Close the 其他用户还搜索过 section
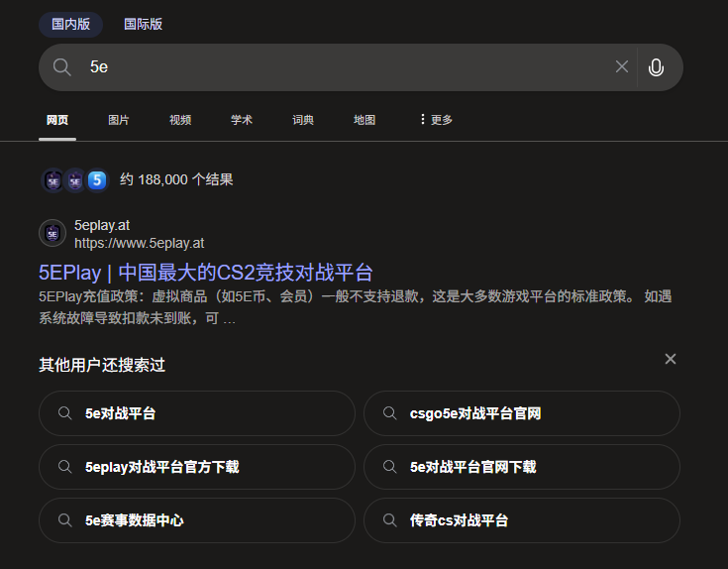Image resolution: width=728 pixels, height=569 pixels. click(x=670, y=359)
